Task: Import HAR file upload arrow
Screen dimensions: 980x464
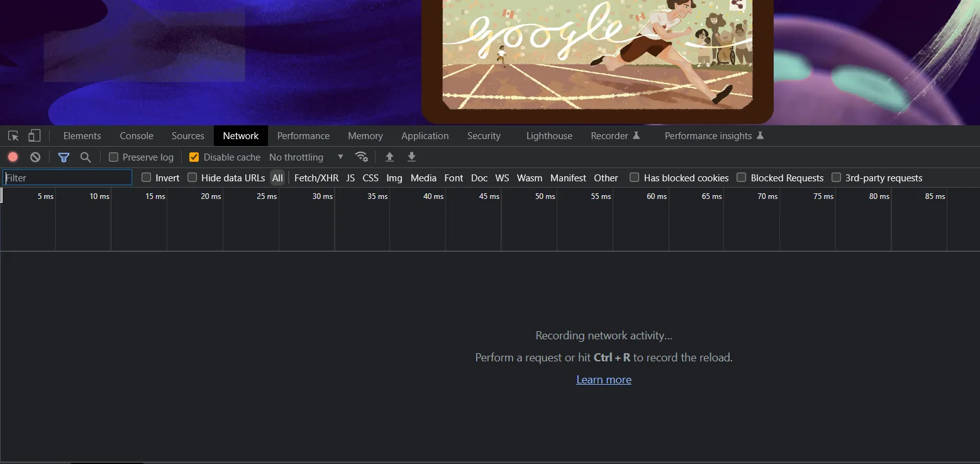Action: (x=389, y=157)
